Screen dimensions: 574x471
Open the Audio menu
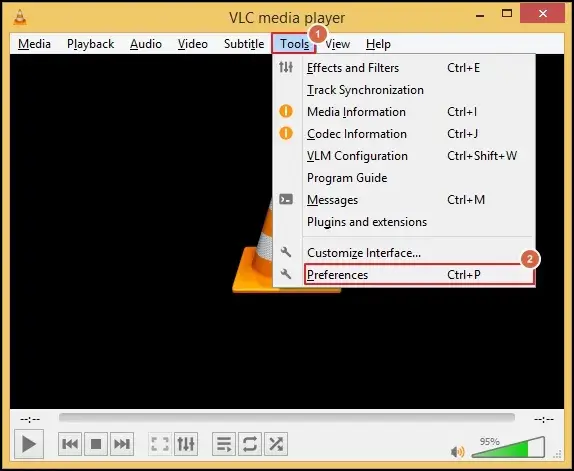146,44
